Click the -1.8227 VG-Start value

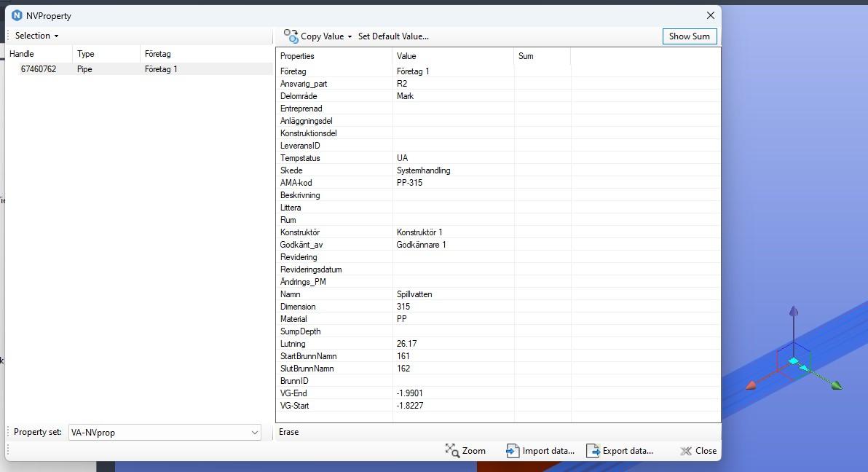tap(410, 406)
